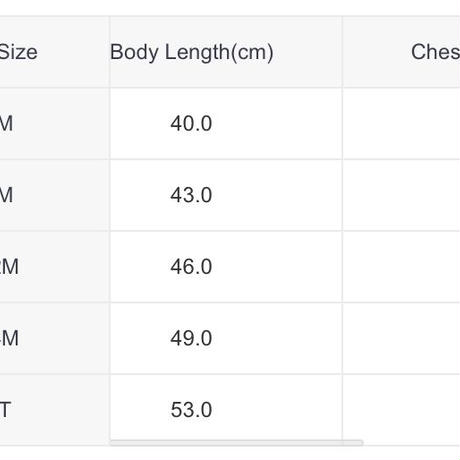Click the size cell ending in T
The image size is (460, 460).
tap(54, 410)
